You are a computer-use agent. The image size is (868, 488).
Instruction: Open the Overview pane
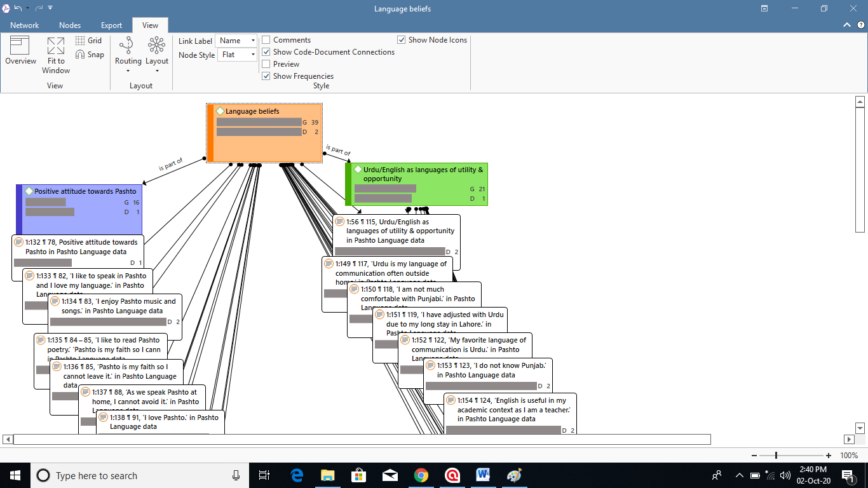[20, 51]
